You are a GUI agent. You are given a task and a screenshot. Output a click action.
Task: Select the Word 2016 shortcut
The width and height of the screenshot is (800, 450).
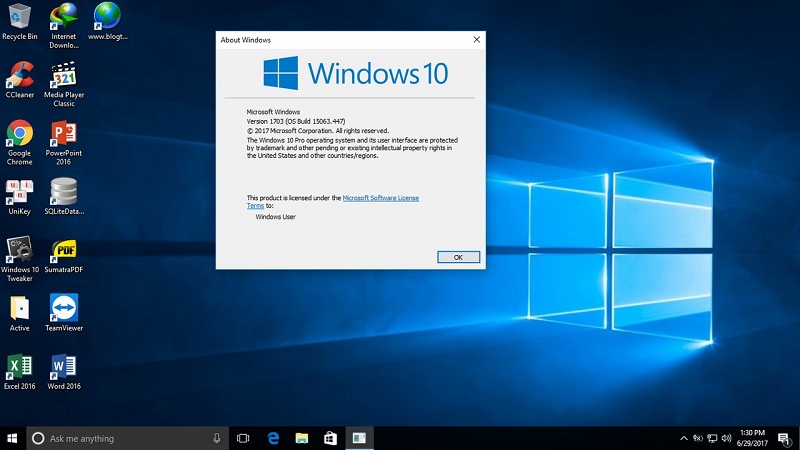pos(64,371)
